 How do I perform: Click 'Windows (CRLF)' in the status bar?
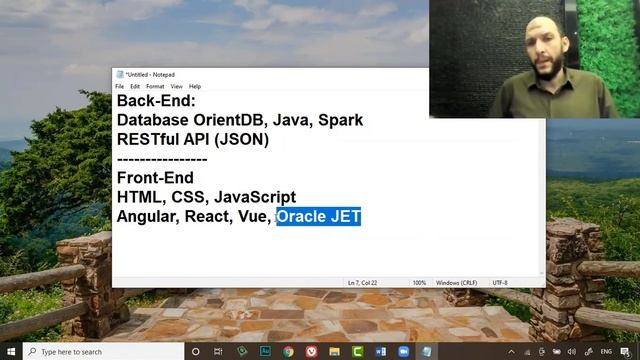click(456, 282)
